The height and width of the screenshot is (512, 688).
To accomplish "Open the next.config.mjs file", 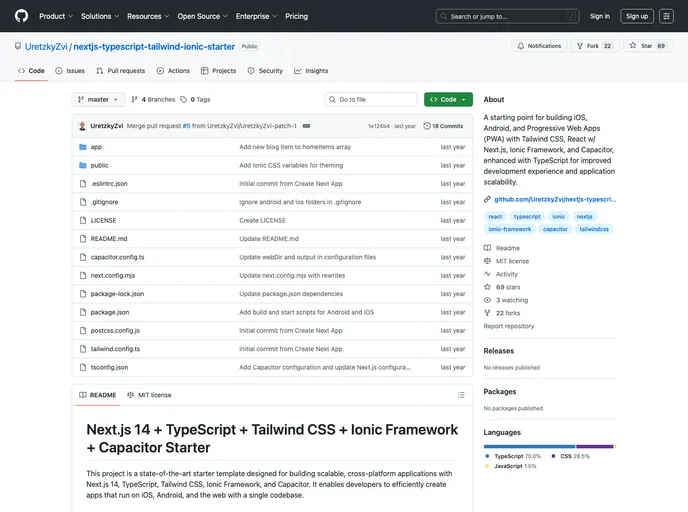I will [113, 276].
